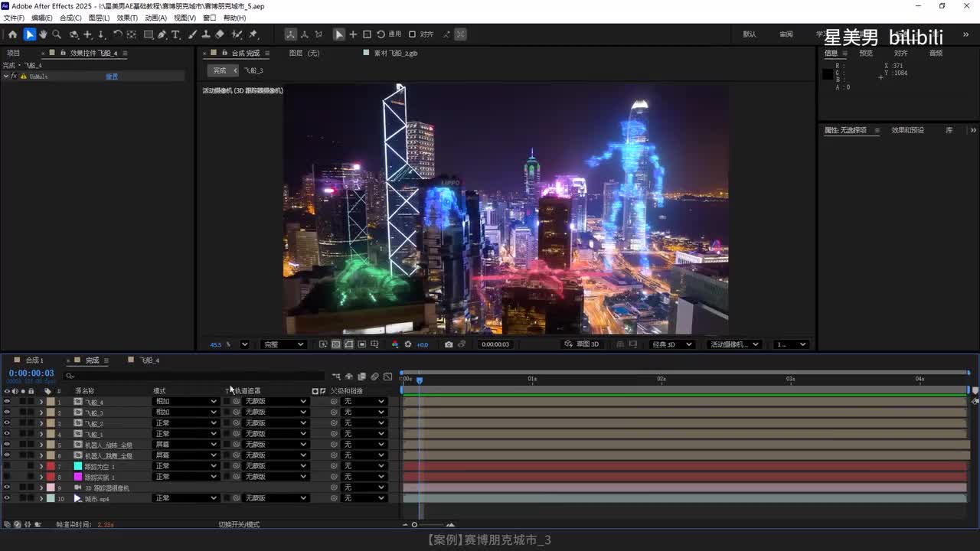The image size is (980, 551).
Task: Toggle eye for layer 飞船_1
Action: point(7,434)
